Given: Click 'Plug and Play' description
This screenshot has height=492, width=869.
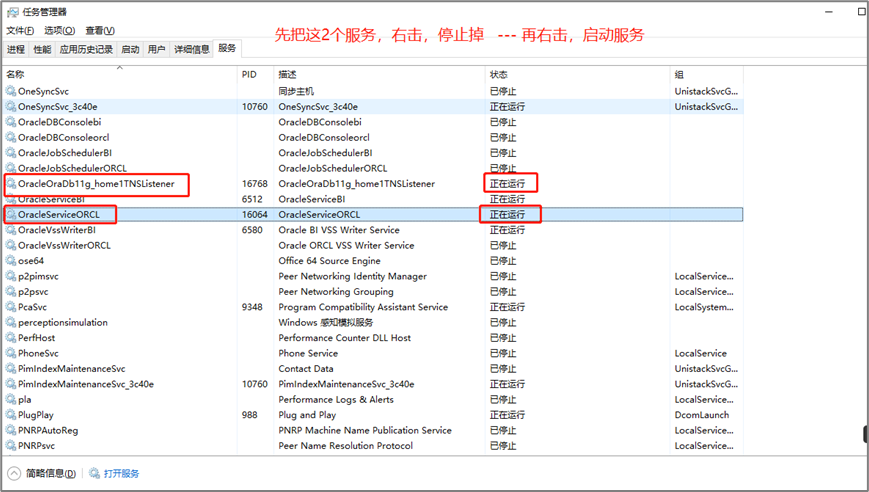Looking at the screenshot, I should coord(307,415).
